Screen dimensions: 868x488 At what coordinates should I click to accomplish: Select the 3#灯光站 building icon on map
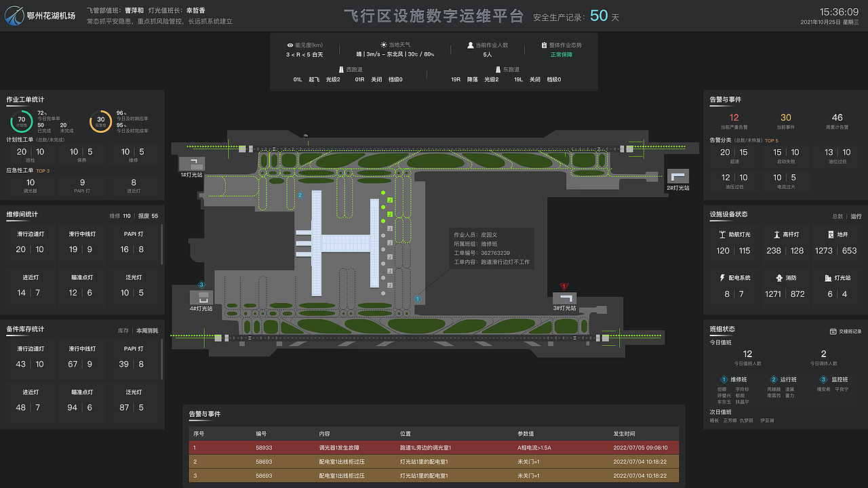(564, 298)
